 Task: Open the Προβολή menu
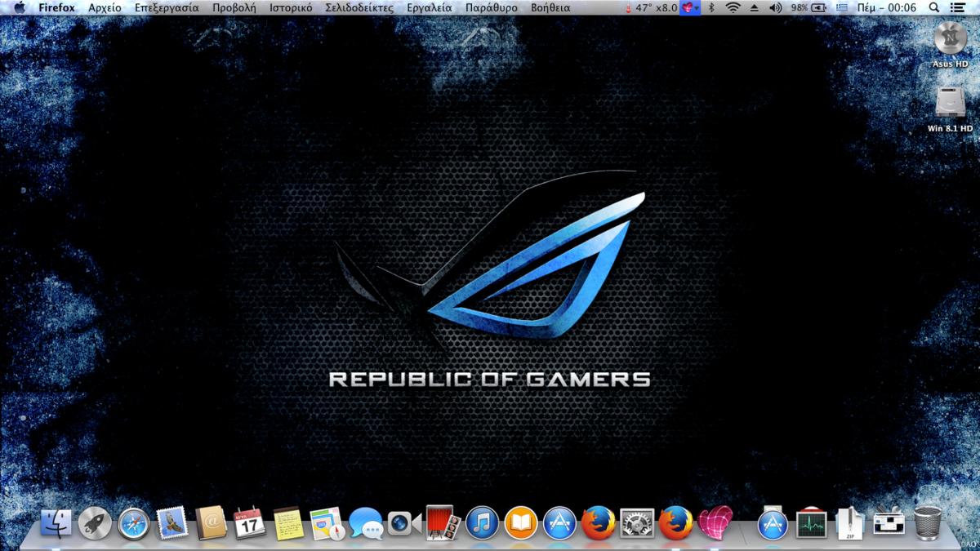234,7
